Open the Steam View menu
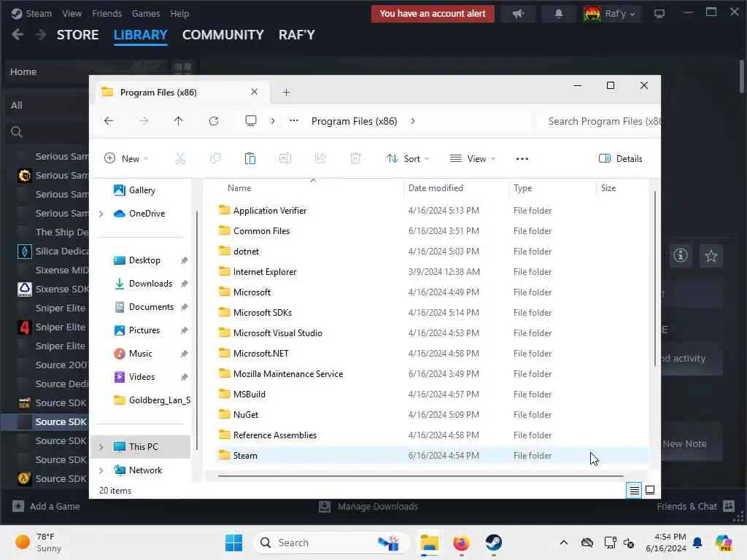Screen dimensions: 747x560 tap(71, 13)
